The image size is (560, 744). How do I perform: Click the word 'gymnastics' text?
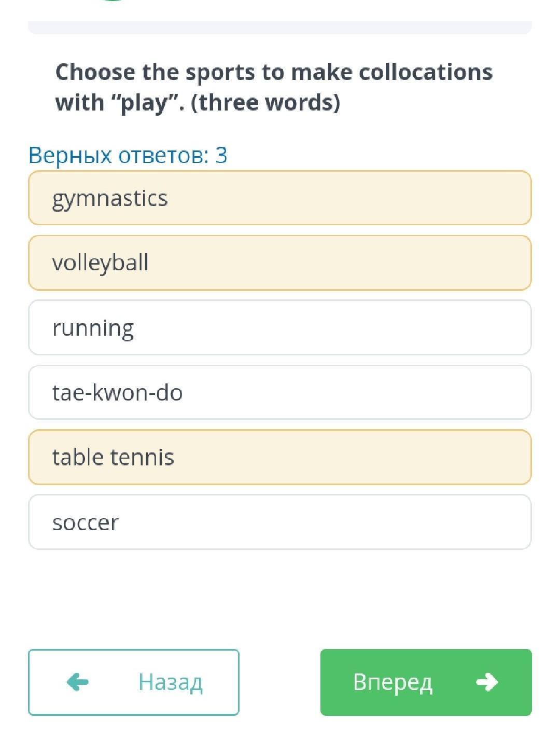pos(110,199)
